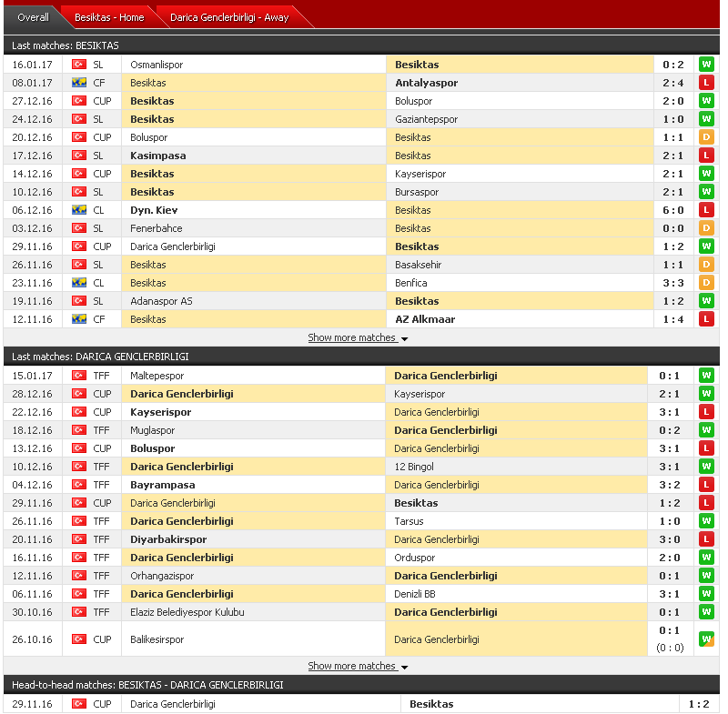Select Gaziantepspor team name

(426, 120)
